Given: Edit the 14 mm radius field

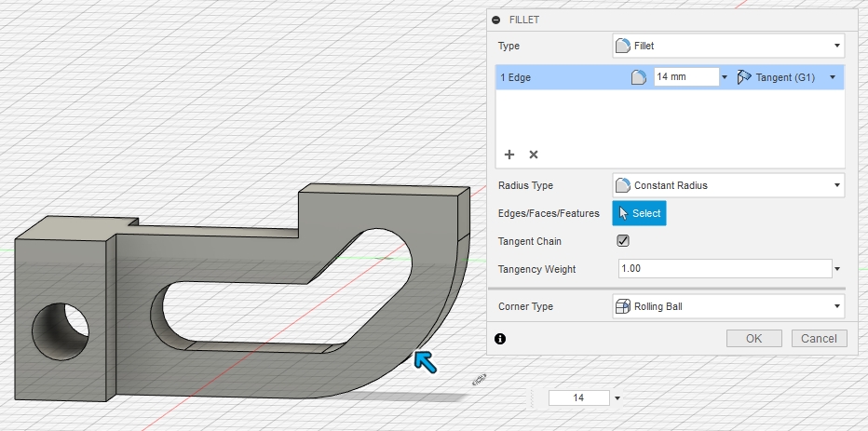Looking at the screenshot, I should (686, 77).
